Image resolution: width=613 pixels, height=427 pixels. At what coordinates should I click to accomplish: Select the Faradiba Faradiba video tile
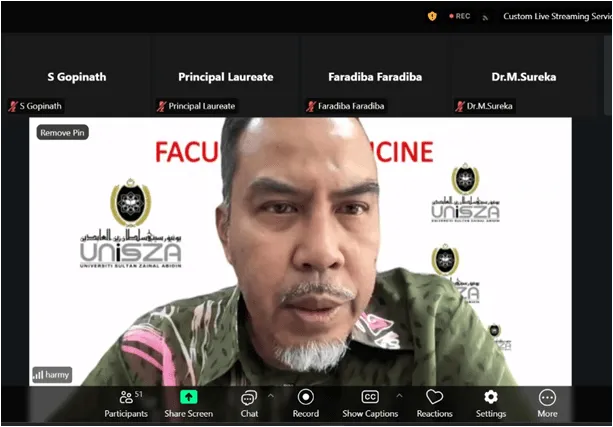[x=375, y=75]
